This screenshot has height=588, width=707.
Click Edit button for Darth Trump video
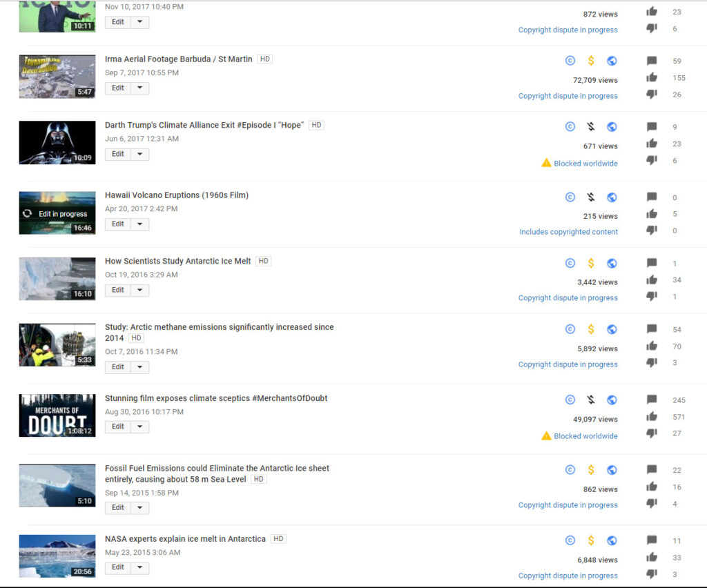pos(118,154)
